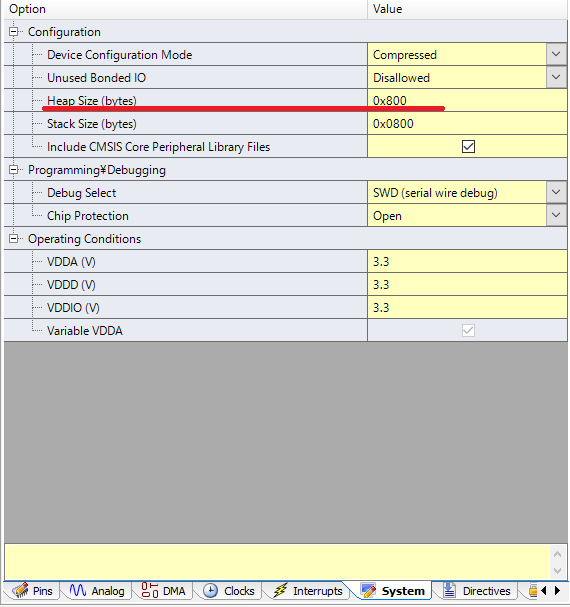Click the VDDD (V) row label

tap(71, 285)
